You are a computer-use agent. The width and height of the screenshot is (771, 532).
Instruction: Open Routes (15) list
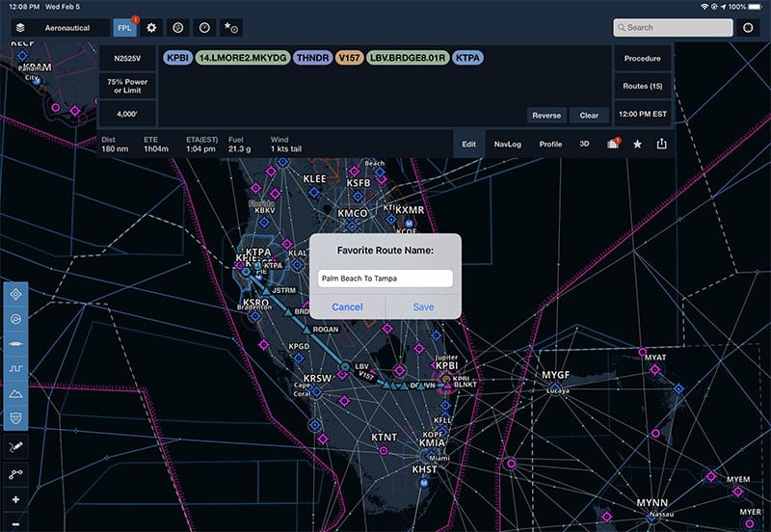click(642, 86)
